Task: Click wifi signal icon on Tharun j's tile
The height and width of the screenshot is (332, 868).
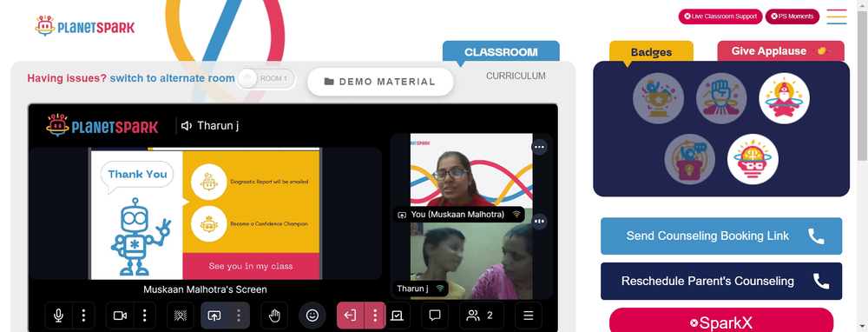Action: coord(441,289)
